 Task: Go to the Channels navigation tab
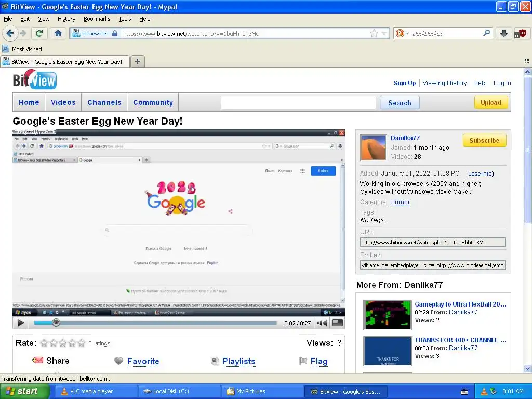click(104, 102)
